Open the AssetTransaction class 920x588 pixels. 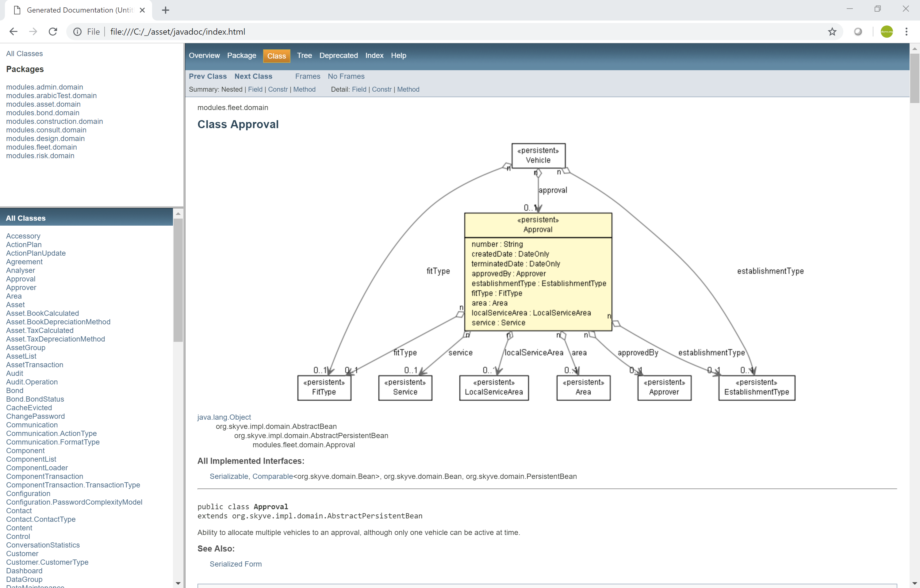pos(35,365)
